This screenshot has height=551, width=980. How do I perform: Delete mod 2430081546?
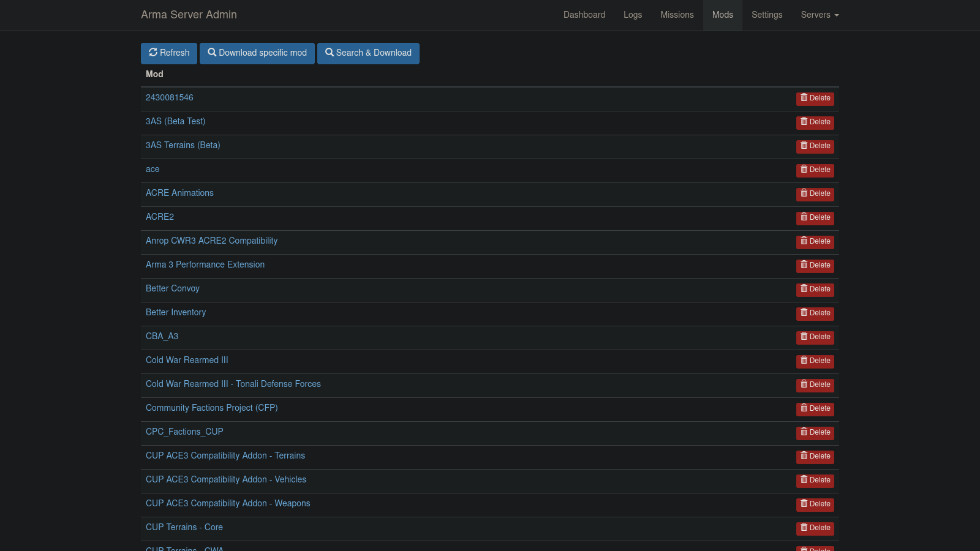pyautogui.click(x=815, y=99)
